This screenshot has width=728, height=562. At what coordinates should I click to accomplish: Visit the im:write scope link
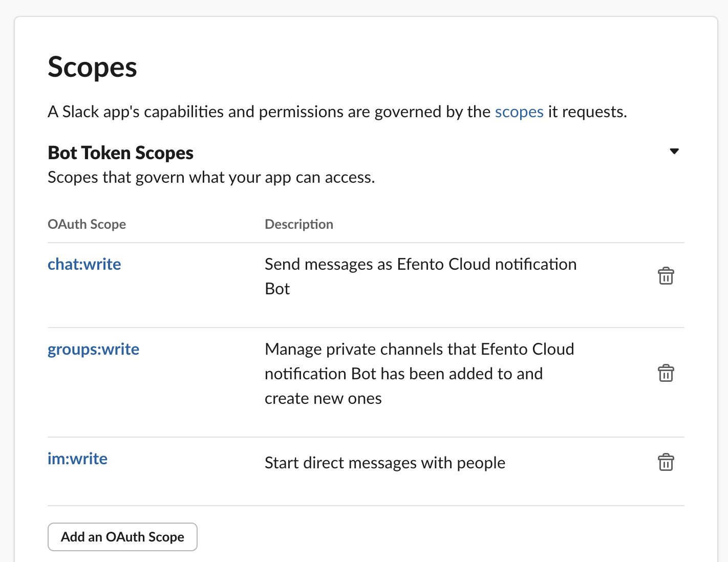click(x=77, y=459)
